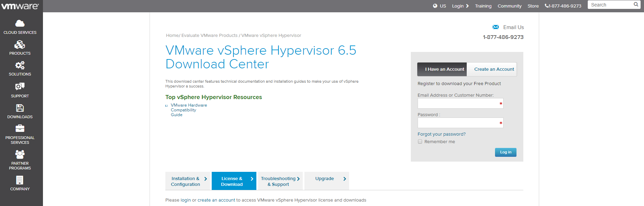This screenshot has height=206, width=644.
Task: Open VMware Hardware Compatibility Guide link
Action: click(189, 110)
